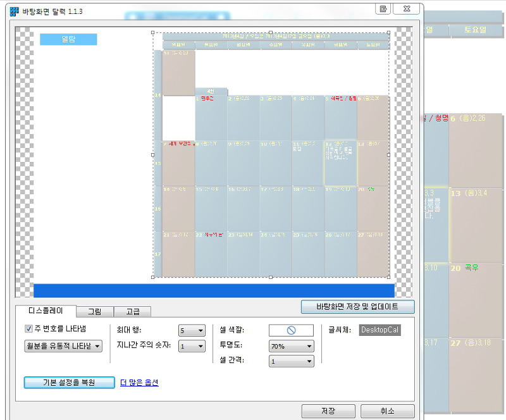The image size is (506, 420).
Task: Click 기본 설정을 복원 button
Action: point(70,383)
